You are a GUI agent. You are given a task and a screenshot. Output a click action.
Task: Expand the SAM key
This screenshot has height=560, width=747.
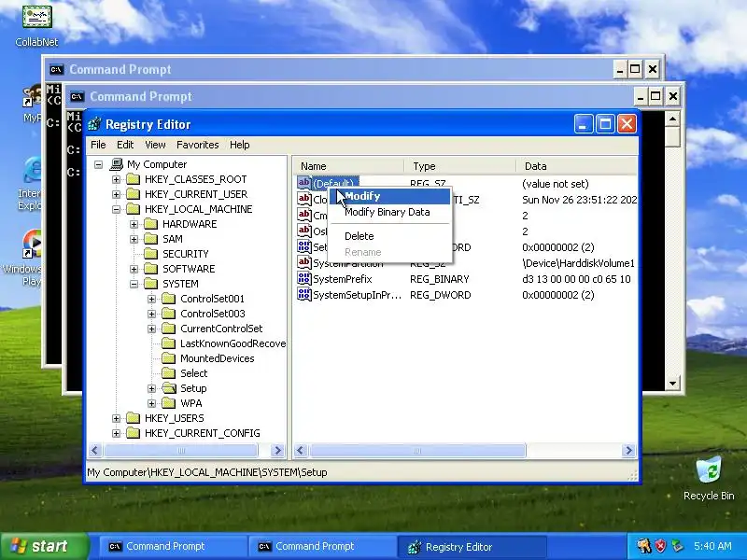point(134,239)
